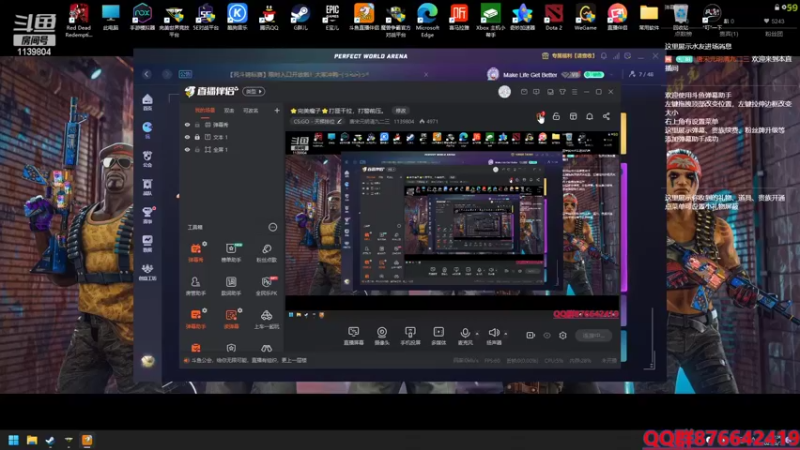Open the Windows Start button
This screenshot has width=800, height=450.
click(14, 440)
